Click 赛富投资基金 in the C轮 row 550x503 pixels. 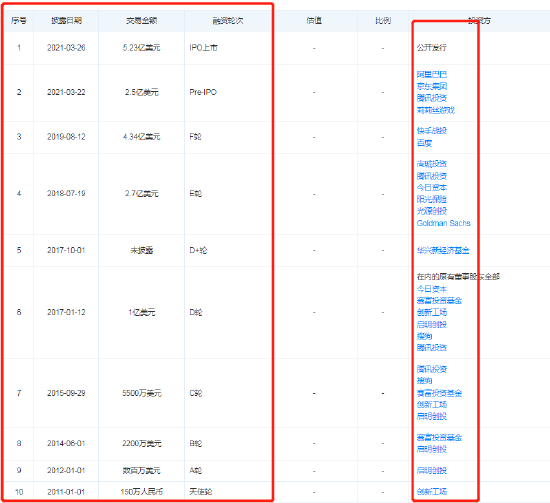pyautogui.click(x=439, y=393)
